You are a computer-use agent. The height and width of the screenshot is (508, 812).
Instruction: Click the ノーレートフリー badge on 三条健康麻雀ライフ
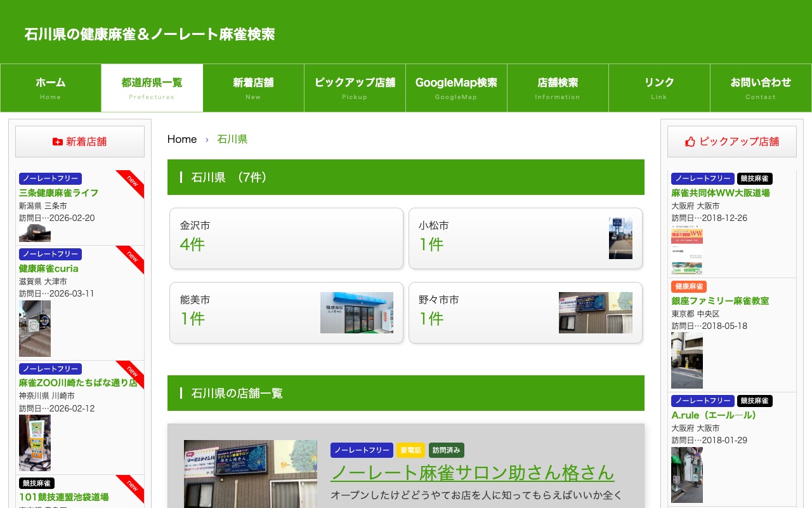[50, 178]
